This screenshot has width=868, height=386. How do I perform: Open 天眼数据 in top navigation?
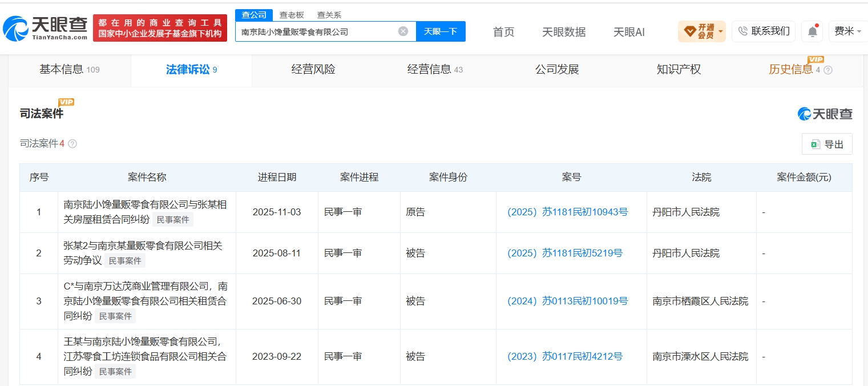564,32
